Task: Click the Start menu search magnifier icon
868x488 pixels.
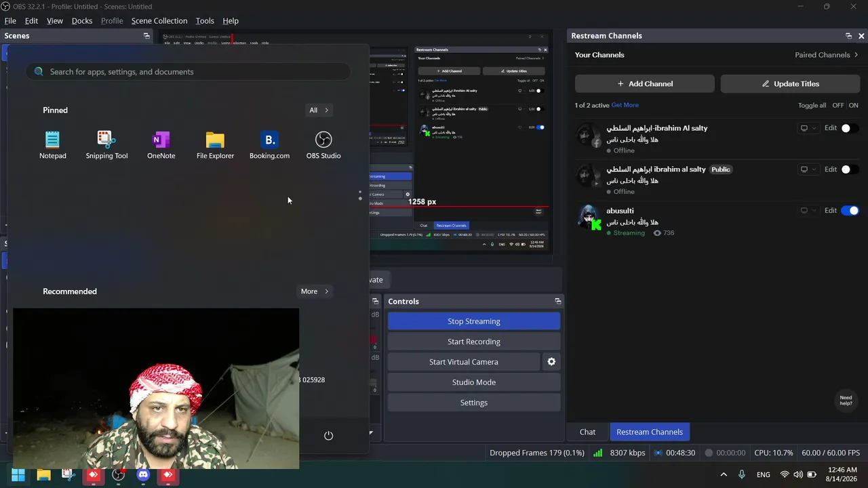Action: pos(39,72)
